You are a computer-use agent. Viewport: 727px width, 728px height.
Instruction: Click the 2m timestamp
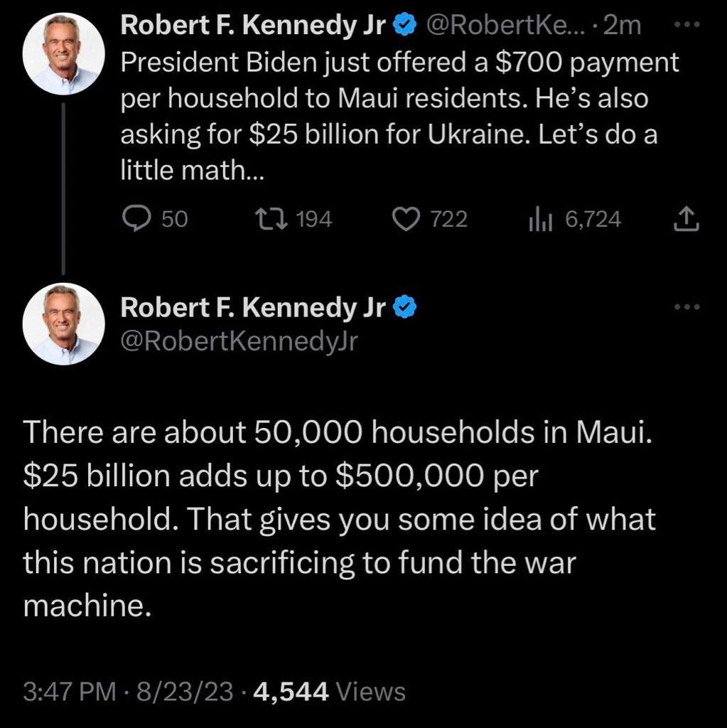tap(624, 26)
